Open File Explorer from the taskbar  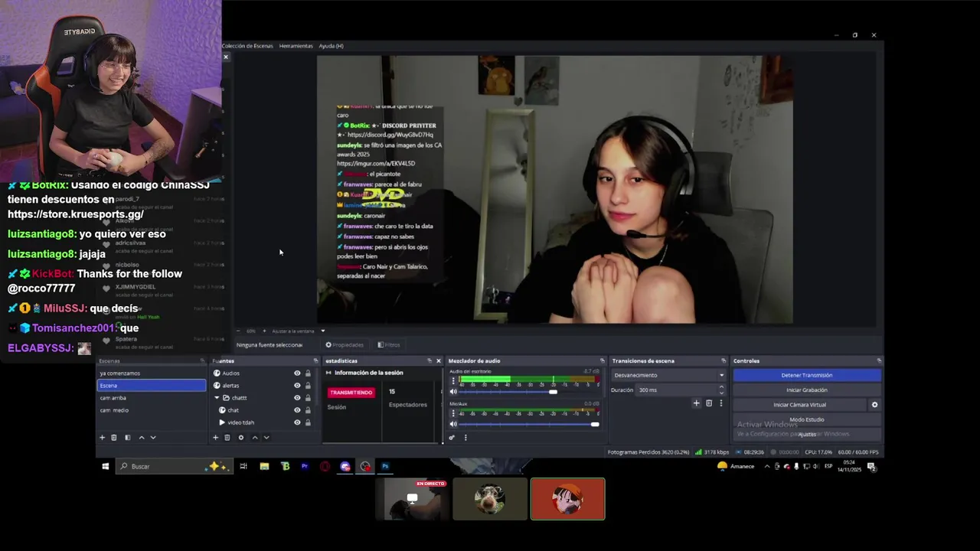264,466
